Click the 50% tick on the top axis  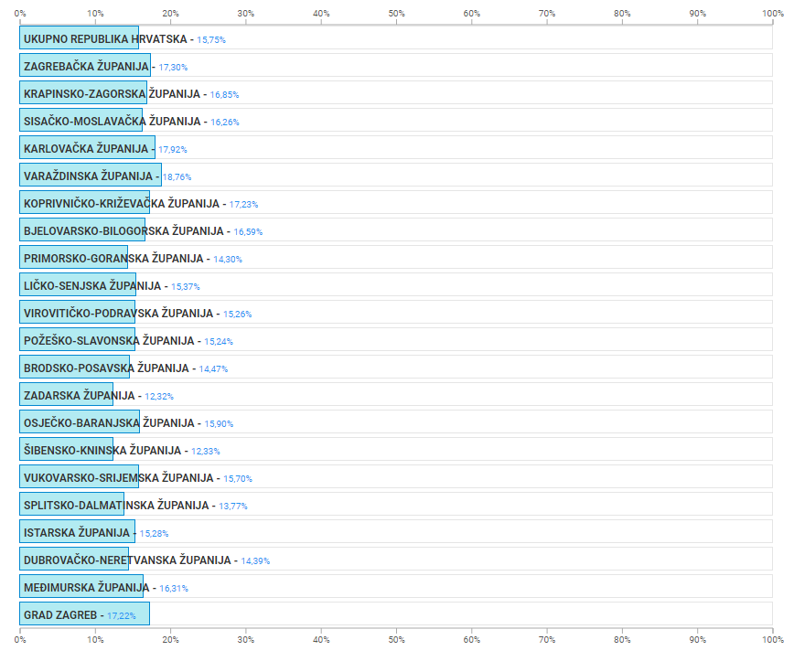[396, 13]
